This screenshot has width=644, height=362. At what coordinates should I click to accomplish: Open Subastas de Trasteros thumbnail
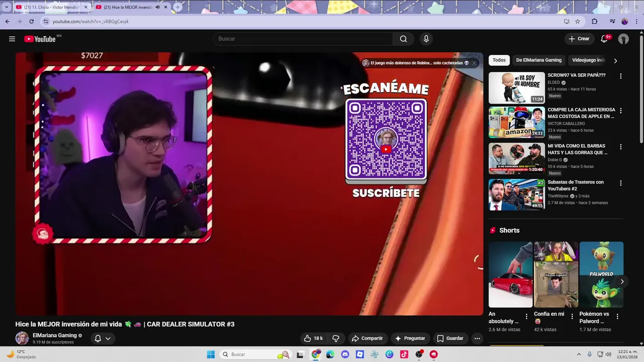pyautogui.click(x=517, y=195)
